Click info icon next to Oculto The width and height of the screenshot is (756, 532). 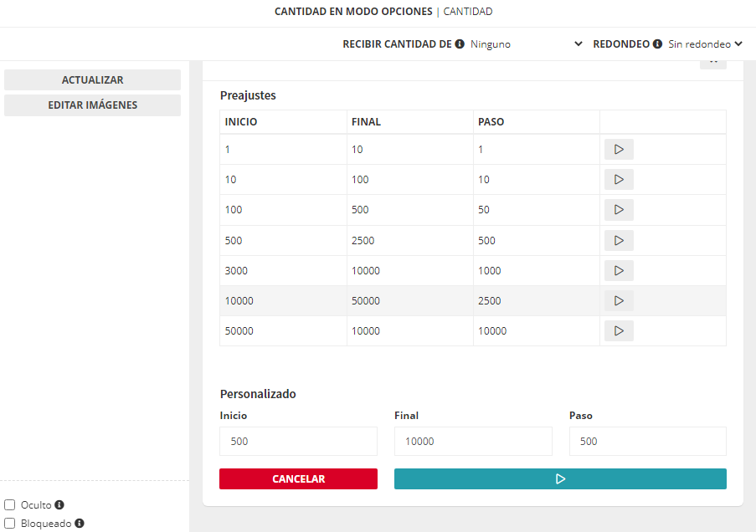[x=59, y=505]
